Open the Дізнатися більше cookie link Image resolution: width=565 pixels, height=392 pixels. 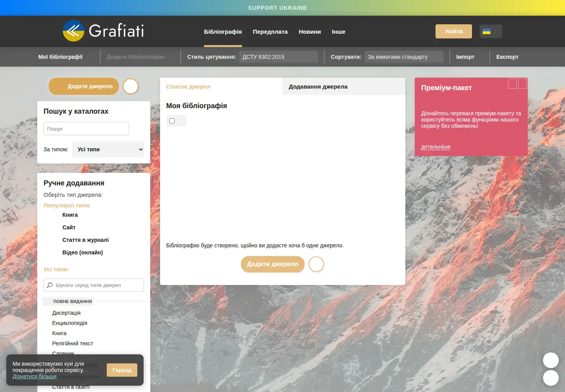click(x=35, y=376)
